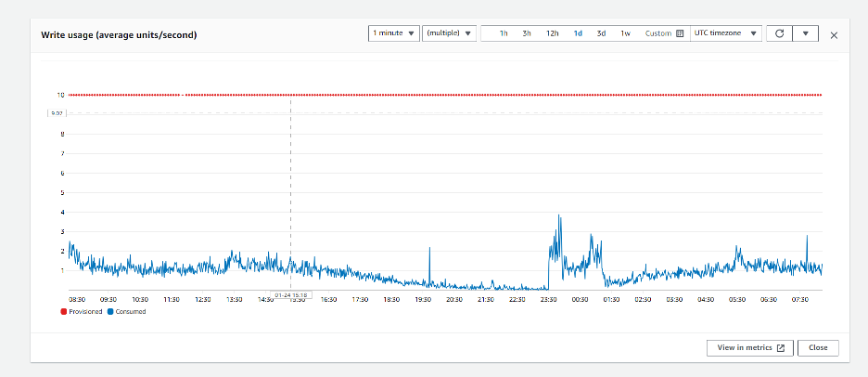
Task: Close the Write usage panel via X
Action: 834,35
